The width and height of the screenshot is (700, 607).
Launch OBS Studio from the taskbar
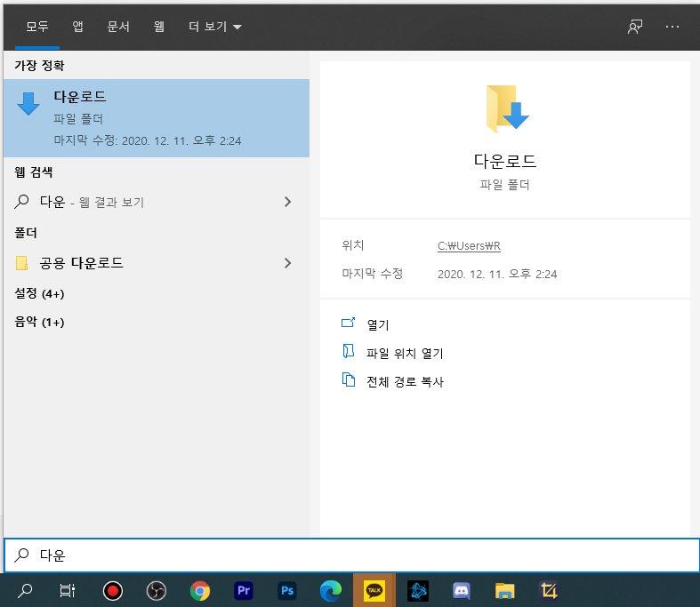tap(157, 591)
